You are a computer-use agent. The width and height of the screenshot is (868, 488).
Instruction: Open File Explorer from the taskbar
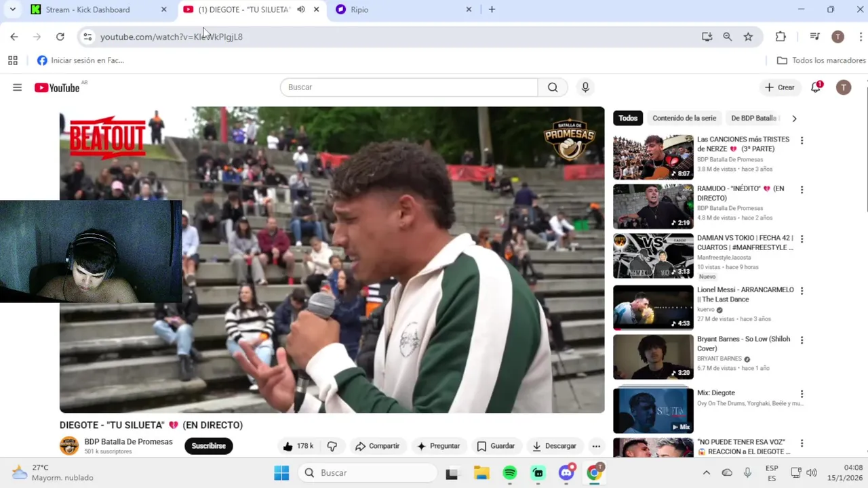pyautogui.click(x=481, y=472)
